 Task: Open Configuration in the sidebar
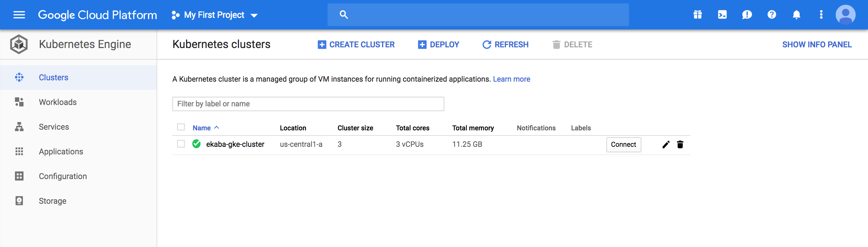pyautogui.click(x=78, y=176)
